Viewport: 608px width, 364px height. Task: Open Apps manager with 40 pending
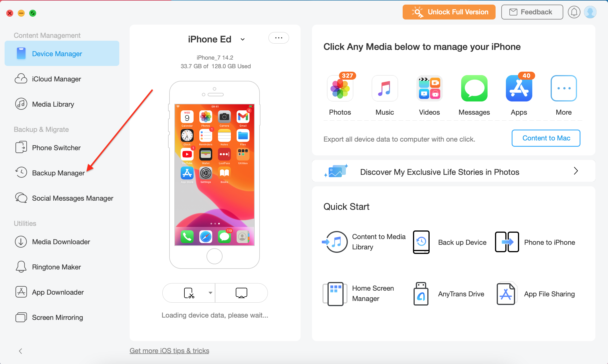pos(518,91)
